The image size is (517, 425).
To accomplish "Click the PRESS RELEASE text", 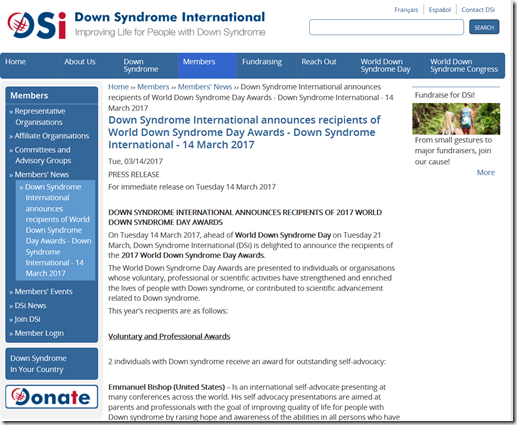I will point(134,174).
